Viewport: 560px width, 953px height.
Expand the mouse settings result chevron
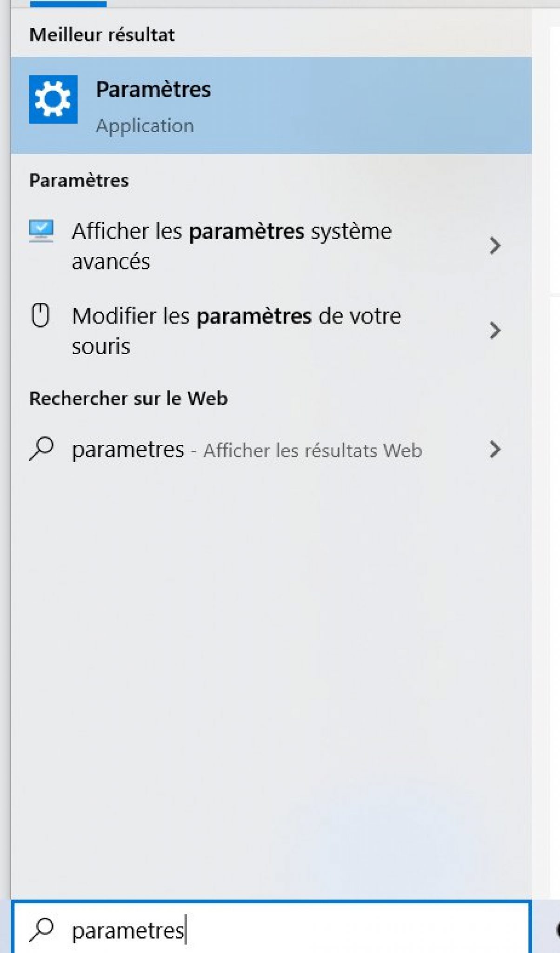click(495, 330)
